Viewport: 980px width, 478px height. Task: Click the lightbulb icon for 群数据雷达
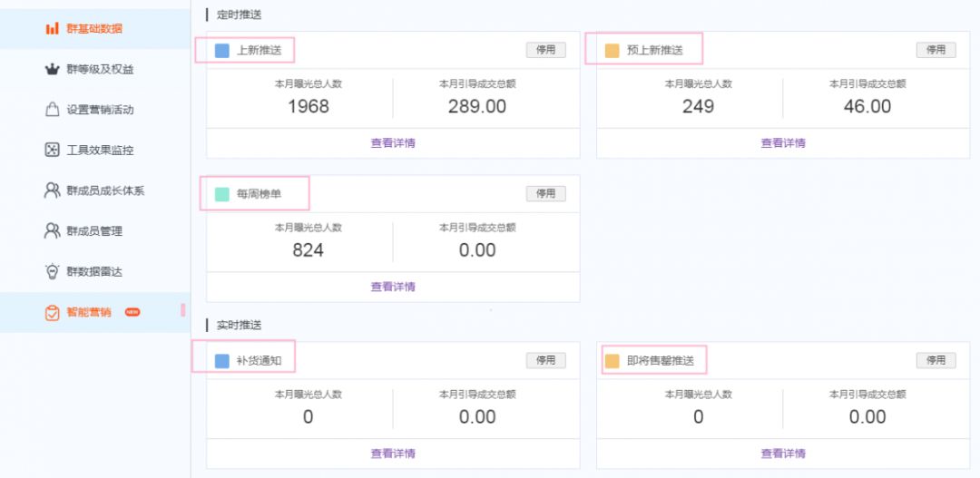pyautogui.click(x=52, y=271)
